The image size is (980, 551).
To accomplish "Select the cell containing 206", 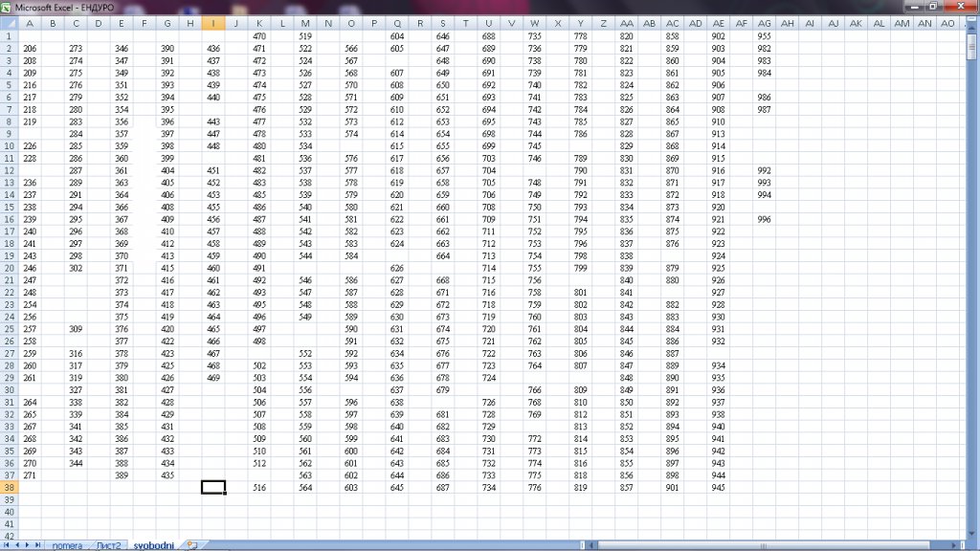I will (30, 48).
